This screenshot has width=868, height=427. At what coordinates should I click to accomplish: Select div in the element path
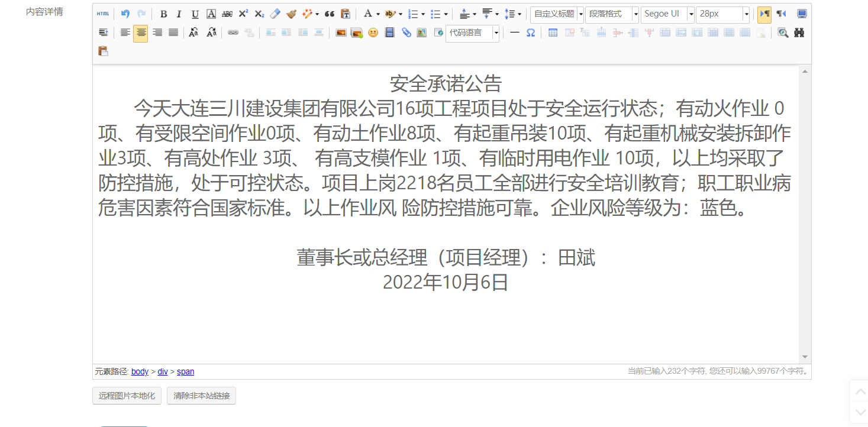(x=163, y=371)
